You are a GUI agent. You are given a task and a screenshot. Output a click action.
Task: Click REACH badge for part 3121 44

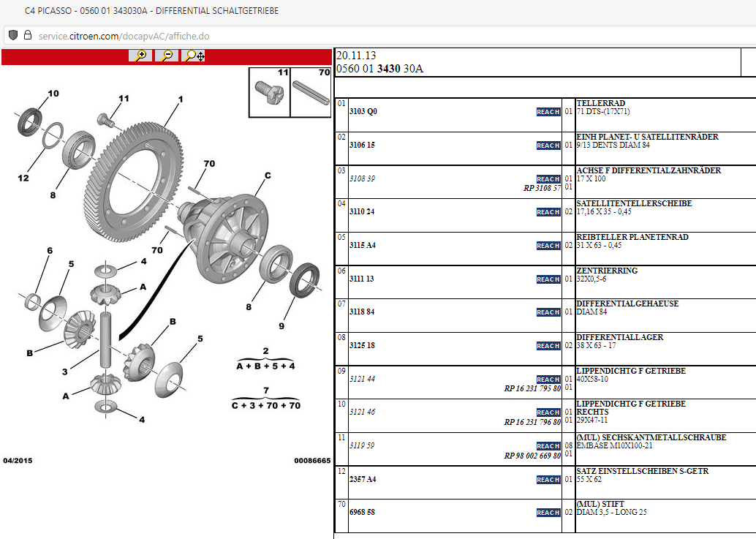point(548,380)
